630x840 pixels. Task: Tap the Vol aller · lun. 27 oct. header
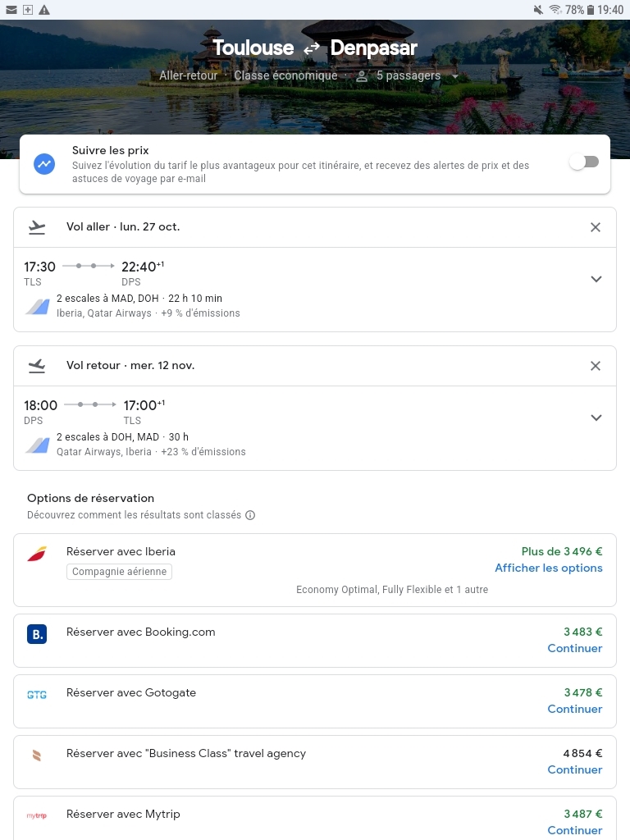coord(123,226)
